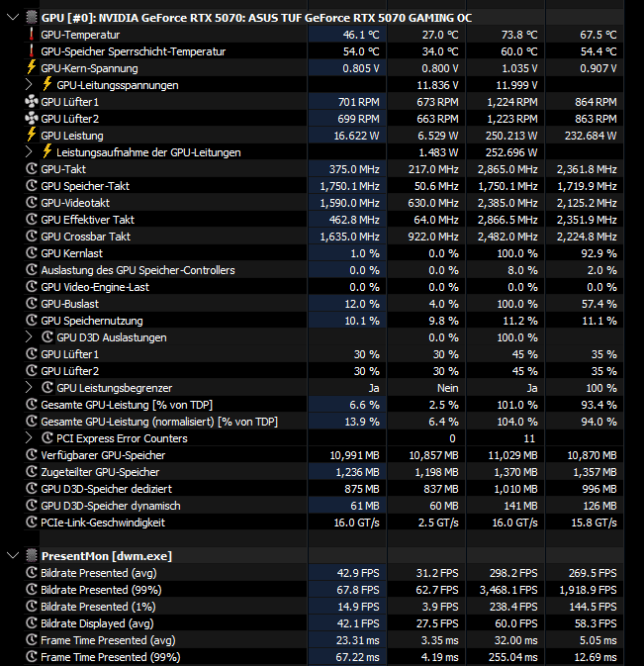Click clock icon of GPU-Takt

32,169
